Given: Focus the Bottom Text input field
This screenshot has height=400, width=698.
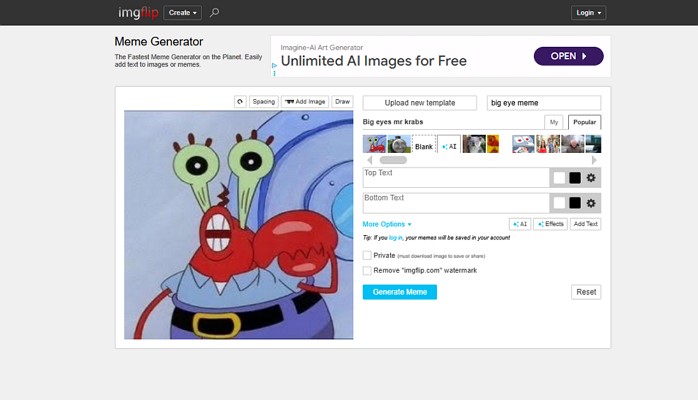Looking at the screenshot, I should point(456,203).
